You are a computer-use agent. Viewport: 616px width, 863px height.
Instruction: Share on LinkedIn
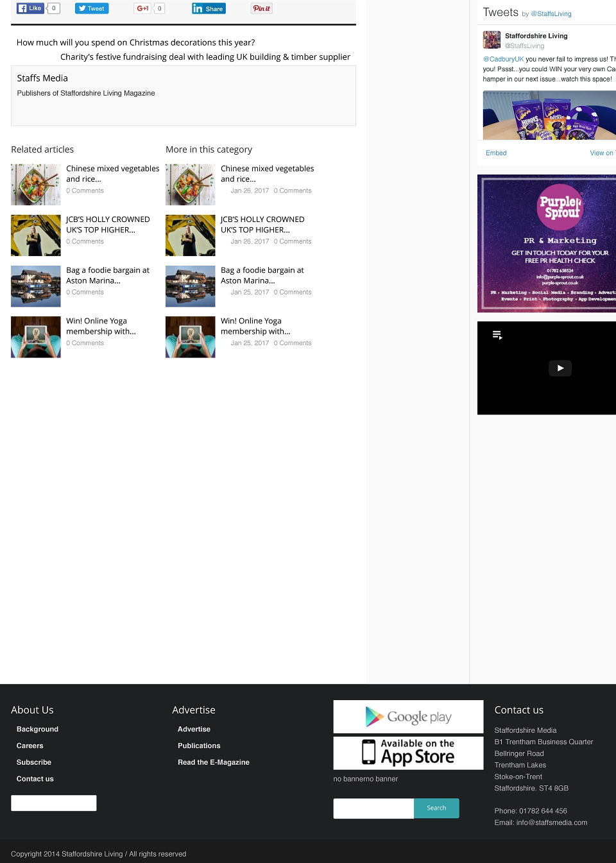pyautogui.click(x=209, y=8)
